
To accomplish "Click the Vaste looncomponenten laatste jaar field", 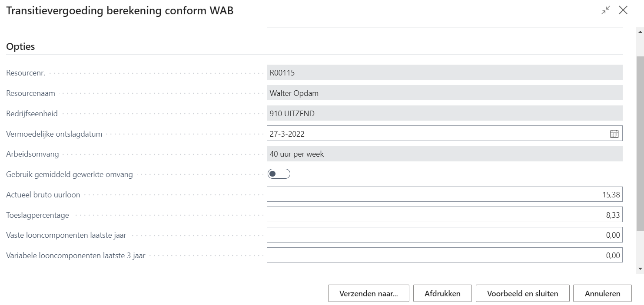I will (444, 235).
